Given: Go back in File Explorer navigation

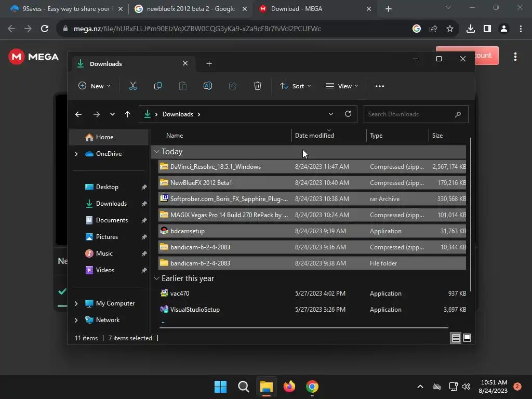Looking at the screenshot, I should 78,114.
